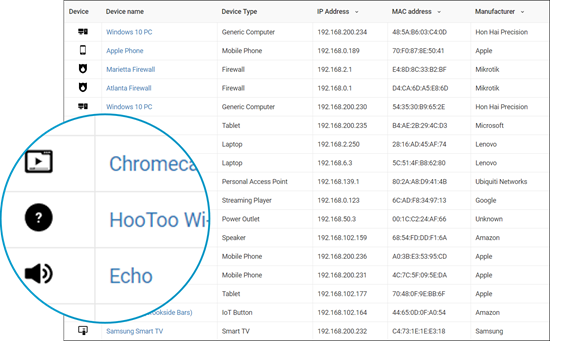Click the IP address 192.168.200.235
The image size is (570, 361).
(x=342, y=125)
